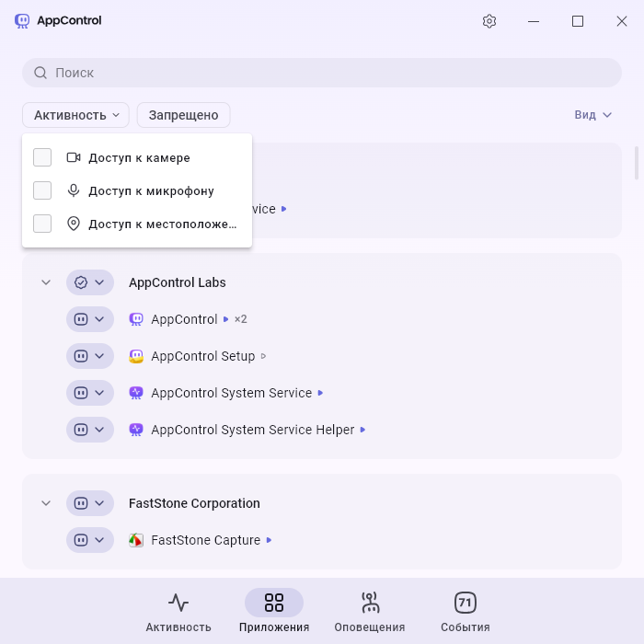Click the camera icon in filter menu
The height and width of the screenshot is (644, 644).
coord(74,157)
